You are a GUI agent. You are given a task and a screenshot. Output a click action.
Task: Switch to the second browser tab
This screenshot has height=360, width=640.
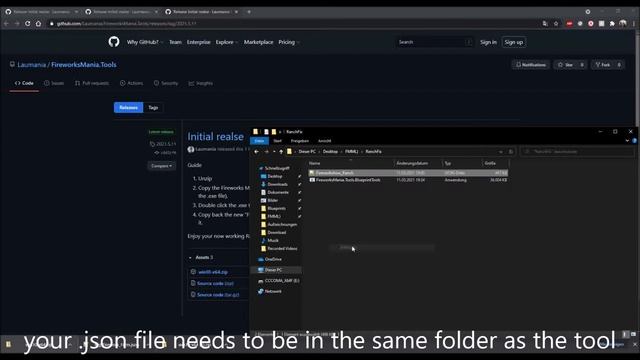coord(121,12)
